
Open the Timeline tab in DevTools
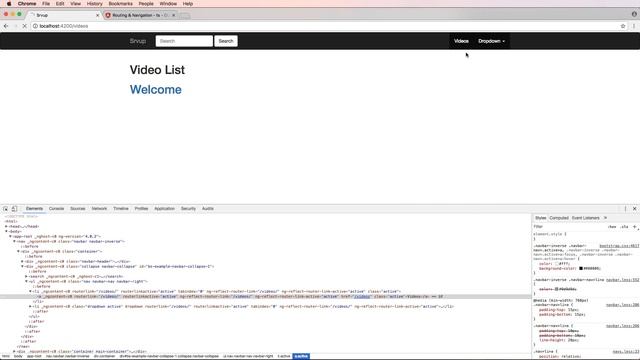pos(121,209)
